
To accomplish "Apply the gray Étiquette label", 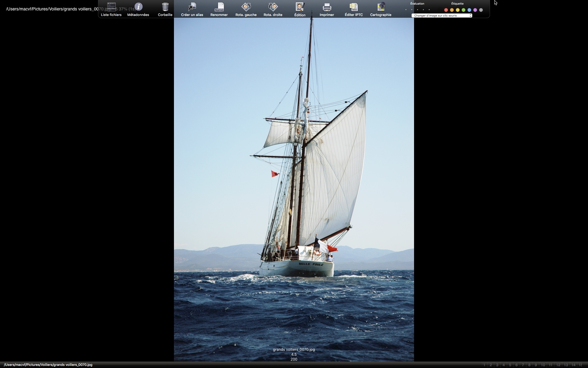I will 481,10.
